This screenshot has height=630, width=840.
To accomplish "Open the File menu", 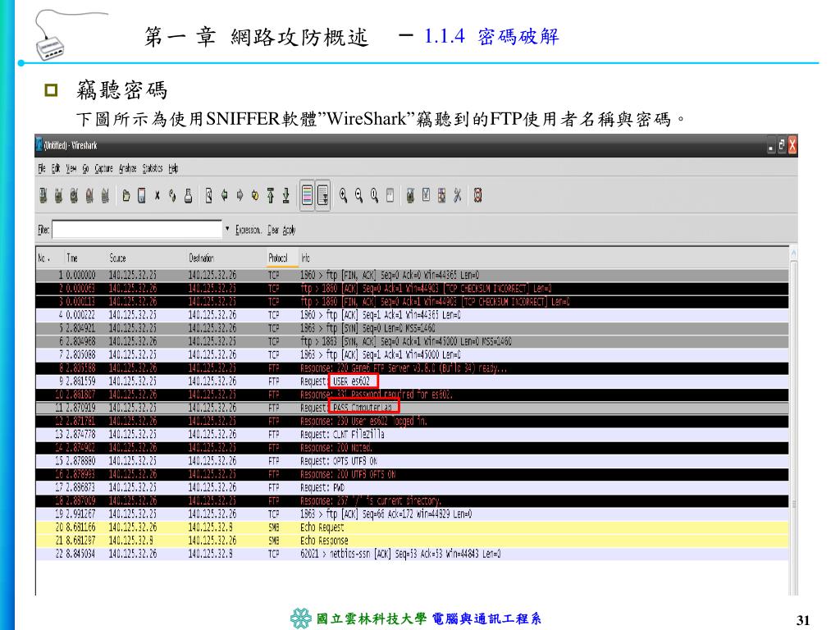I will click(42, 169).
